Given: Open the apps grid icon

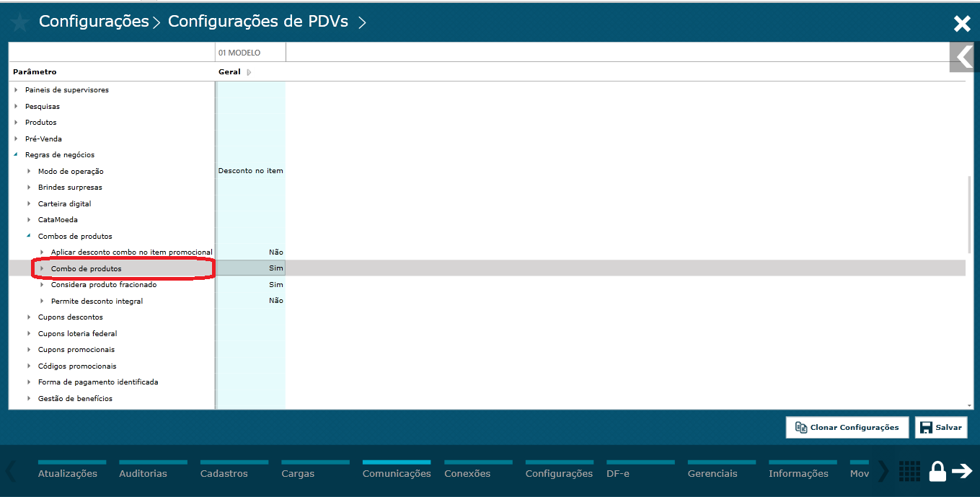Looking at the screenshot, I should 909,471.
